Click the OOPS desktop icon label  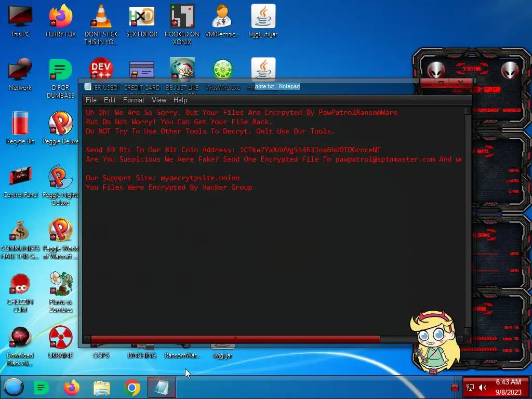101,355
